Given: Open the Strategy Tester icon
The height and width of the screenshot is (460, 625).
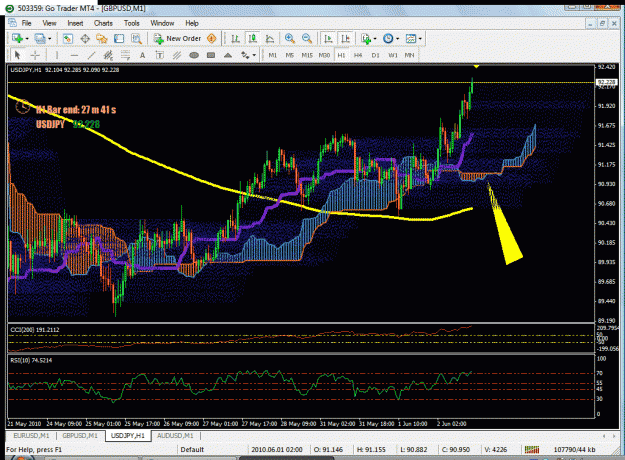Looking at the screenshot, I should click(x=136, y=39).
